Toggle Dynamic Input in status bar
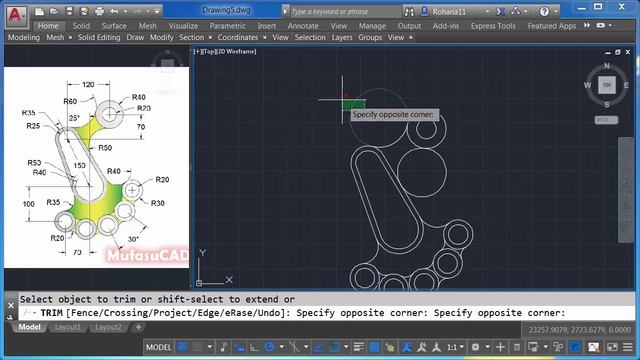This screenshot has width=640, height=360. click(x=239, y=347)
